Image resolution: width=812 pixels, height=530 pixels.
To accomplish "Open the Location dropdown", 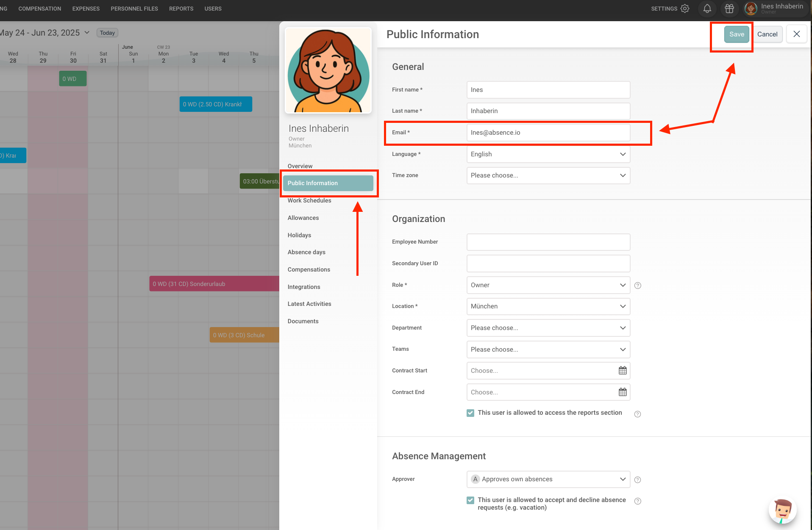I will (x=548, y=306).
